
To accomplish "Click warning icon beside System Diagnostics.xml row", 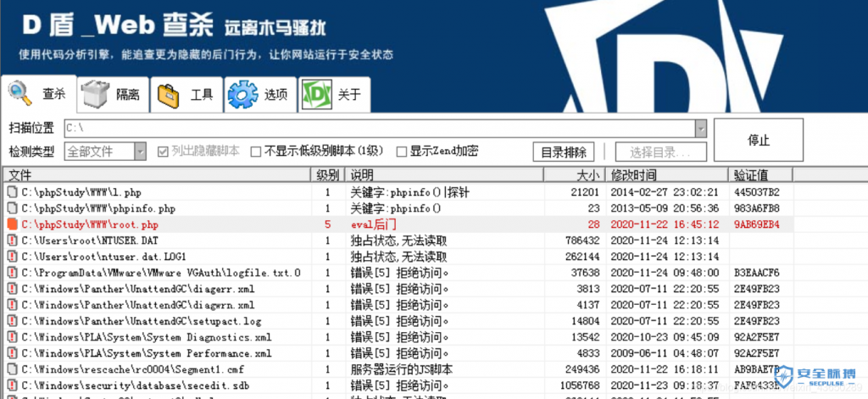I will (x=12, y=337).
